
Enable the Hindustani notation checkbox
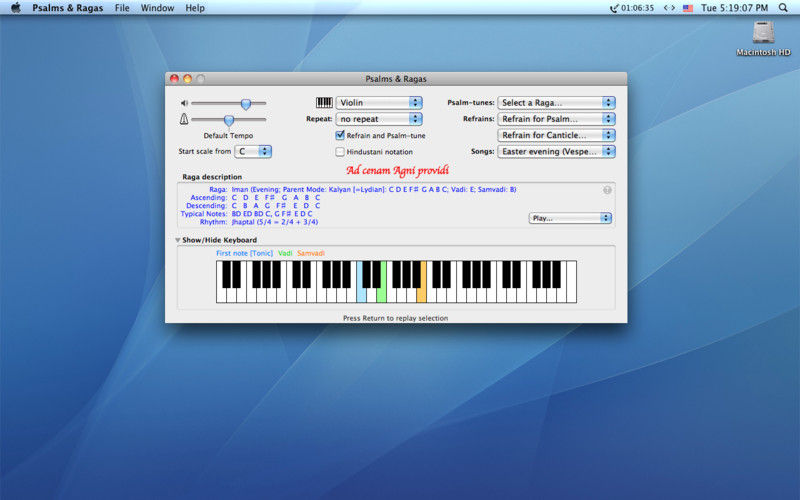340,152
